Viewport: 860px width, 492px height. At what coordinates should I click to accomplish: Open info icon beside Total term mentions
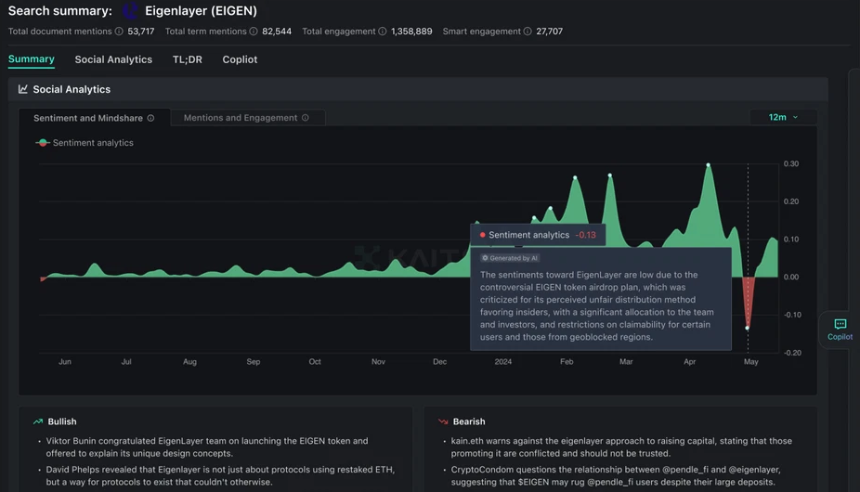253,31
